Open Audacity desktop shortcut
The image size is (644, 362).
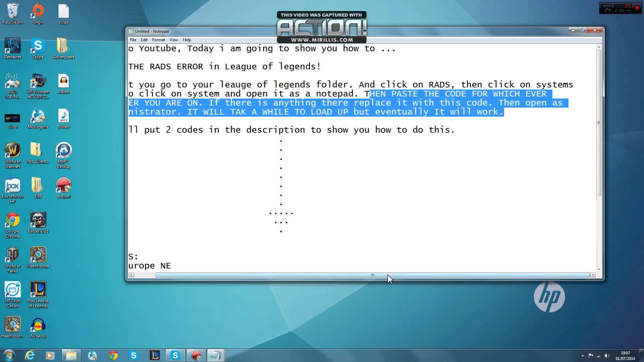click(x=38, y=328)
